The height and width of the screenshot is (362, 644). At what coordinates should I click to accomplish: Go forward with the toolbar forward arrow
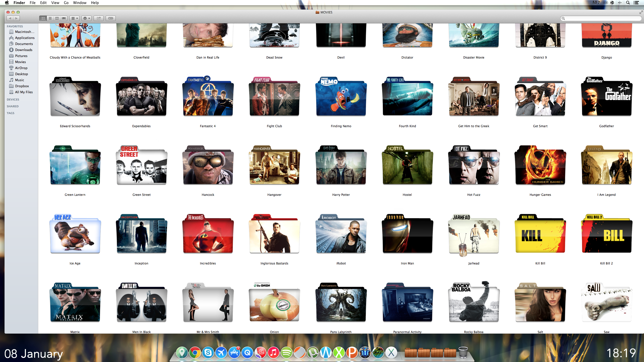(x=17, y=18)
